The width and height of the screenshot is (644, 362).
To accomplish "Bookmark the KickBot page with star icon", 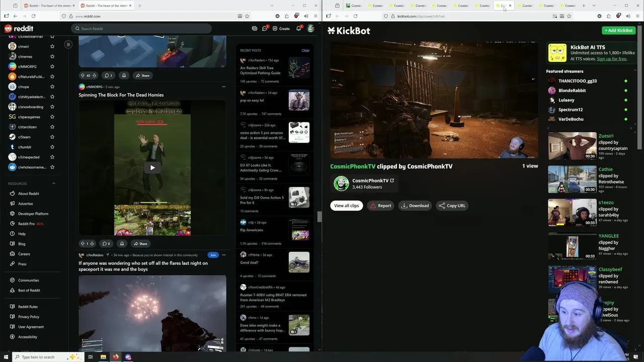I will (x=569, y=16).
